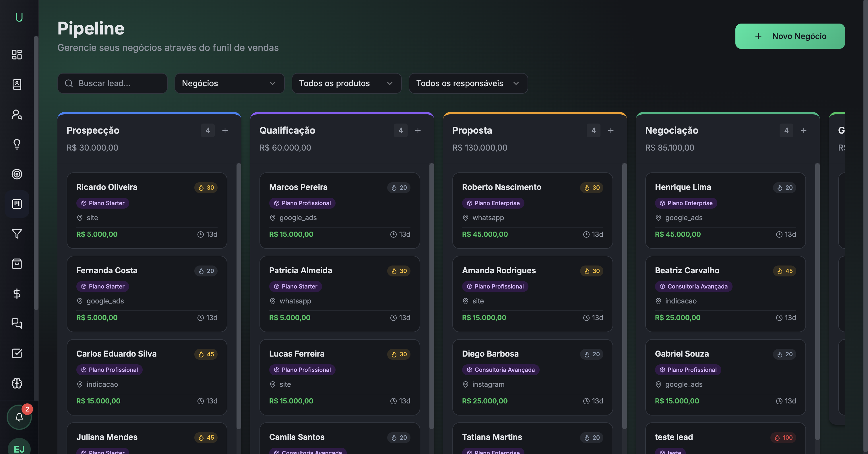
Task: Click the location pin on Diego Barbosa card
Action: click(x=465, y=384)
